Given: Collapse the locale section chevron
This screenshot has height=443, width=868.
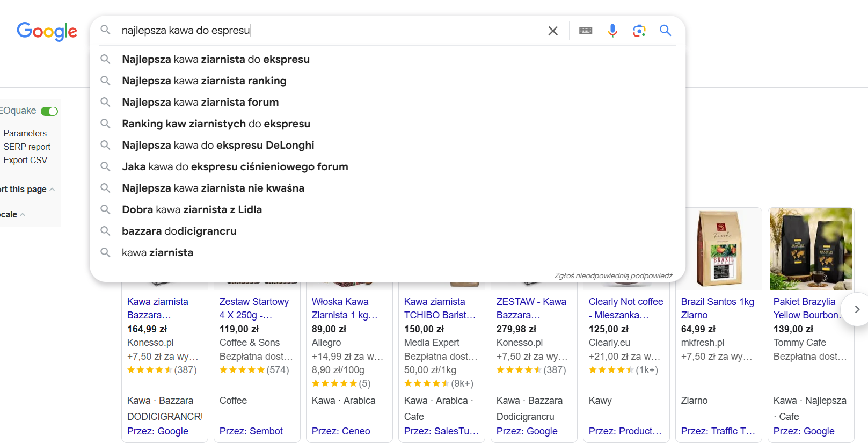Looking at the screenshot, I should [23, 215].
